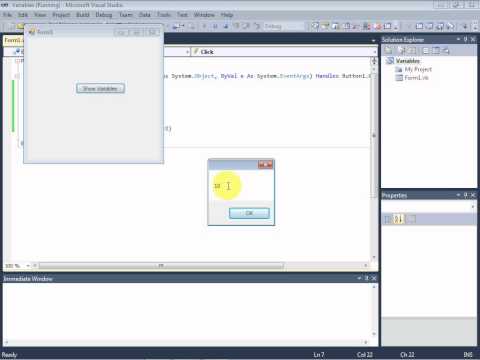Toggle auto-hide pin on Solution Explorer
Viewport: 480px width, 360px height.
[x=466, y=39]
